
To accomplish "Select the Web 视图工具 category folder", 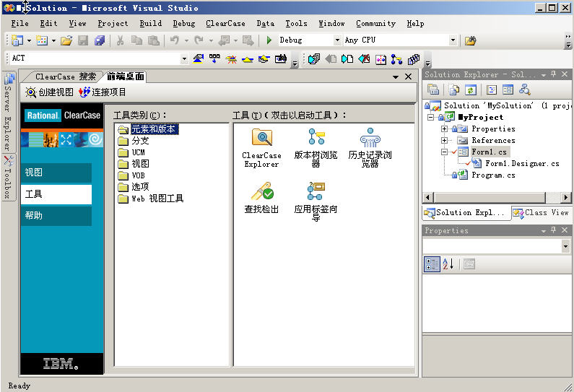I will pos(151,199).
